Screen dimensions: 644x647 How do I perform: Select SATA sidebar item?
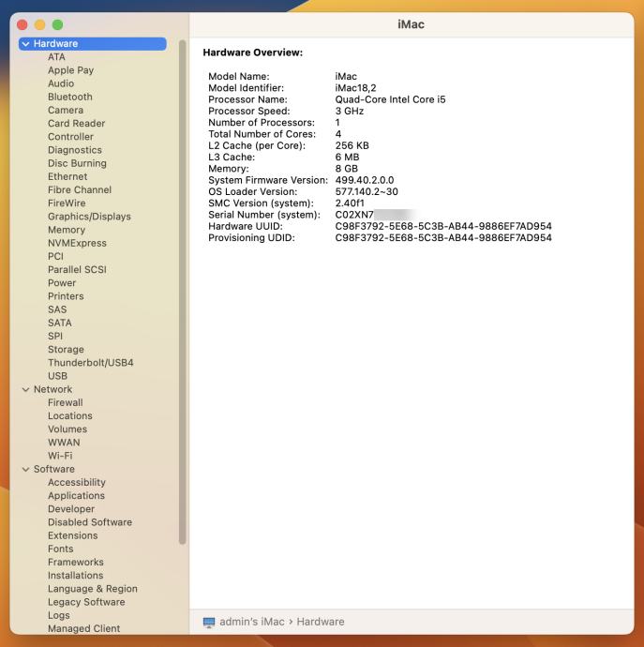click(60, 323)
